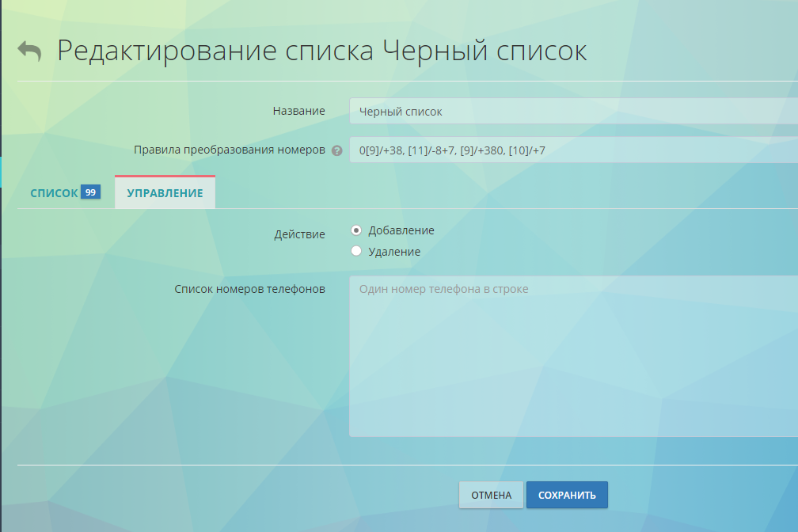Open the УПРАВЛЕНИЕ tab
The height and width of the screenshot is (532, 798).
(x=164, y=192)
